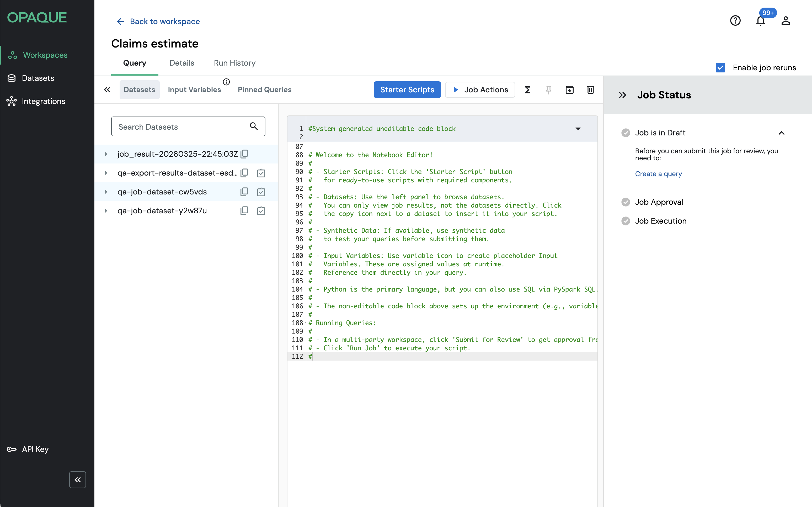Disable the Enable job reruns checkbox
The height and width of the screenshot is (507, 812).
coord(720,68)
